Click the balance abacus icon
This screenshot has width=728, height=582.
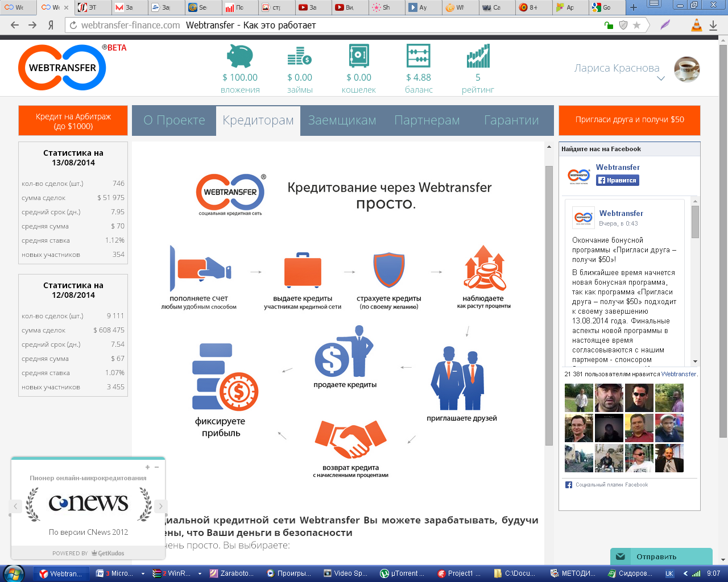(x=419, y=56)
